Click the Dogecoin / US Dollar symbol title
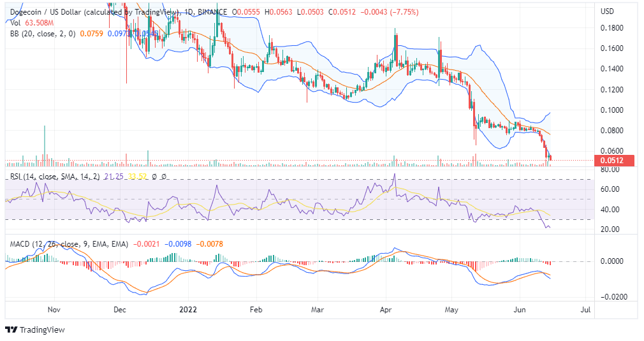Image resolution: width=644 pixels, height=341 pixels. (x=94, y=12)
